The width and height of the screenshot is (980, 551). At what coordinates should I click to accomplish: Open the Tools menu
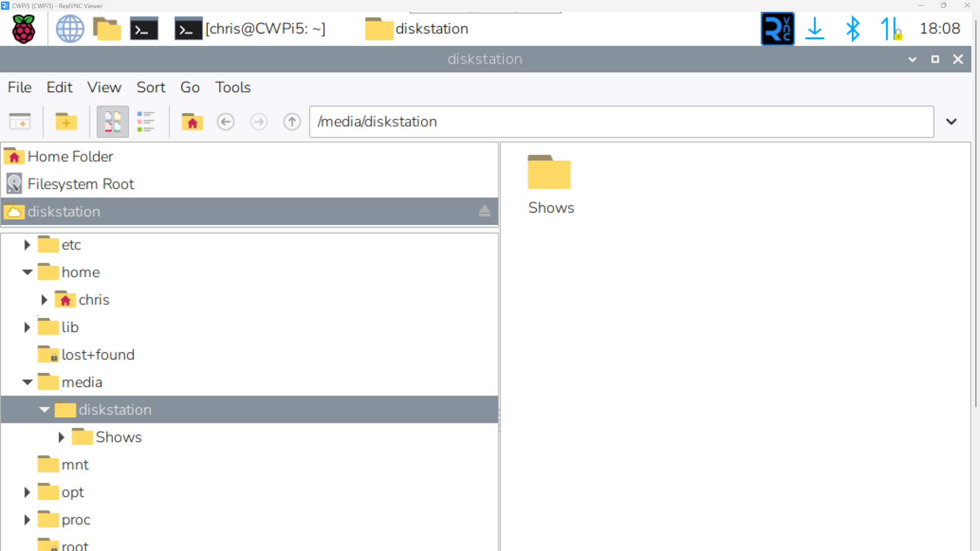click(233, 87)
